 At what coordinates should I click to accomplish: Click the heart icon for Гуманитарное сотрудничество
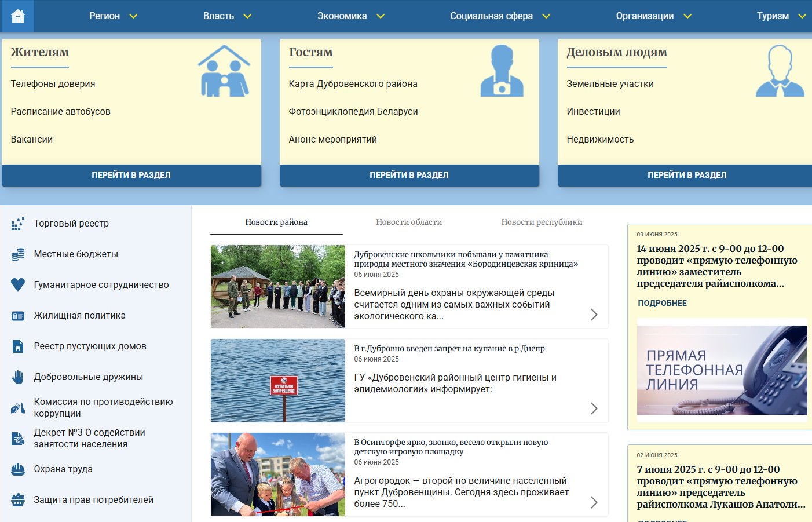tap(18, 285)
